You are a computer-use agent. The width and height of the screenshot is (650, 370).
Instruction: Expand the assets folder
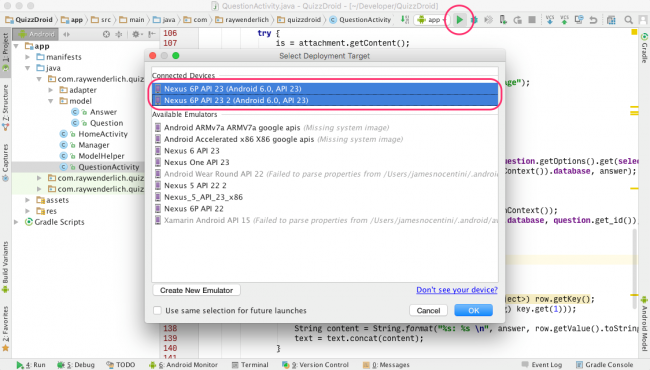click(x=27, y=200)
